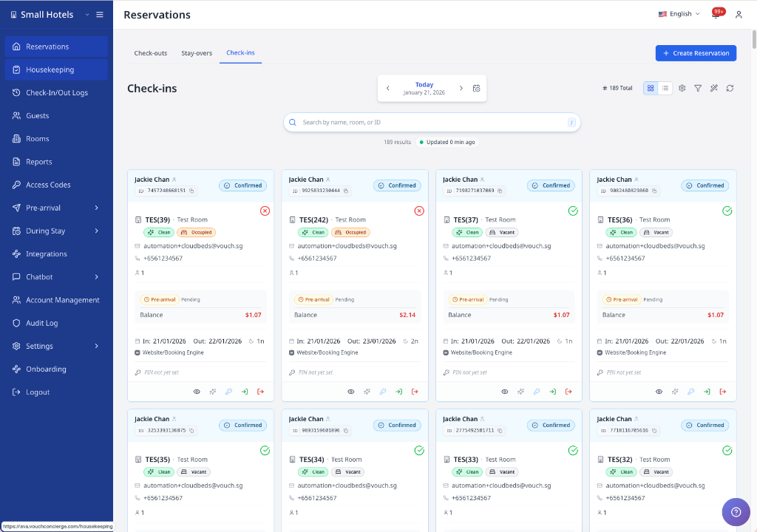Open Check-In/Out Logs from sidebar
The width and height of the screenshot is (757, 532).
(56, 92)
